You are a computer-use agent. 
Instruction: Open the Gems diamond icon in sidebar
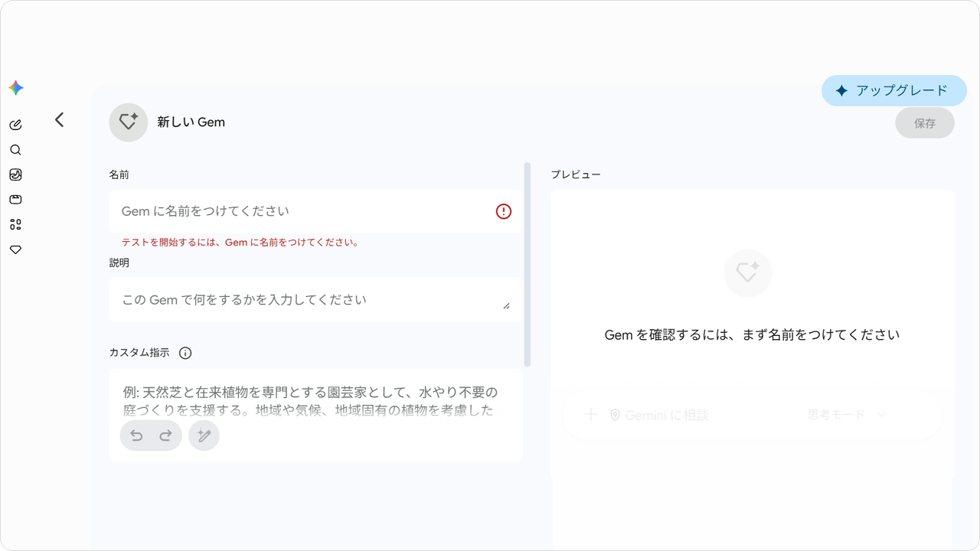click(x=15, y=249)
